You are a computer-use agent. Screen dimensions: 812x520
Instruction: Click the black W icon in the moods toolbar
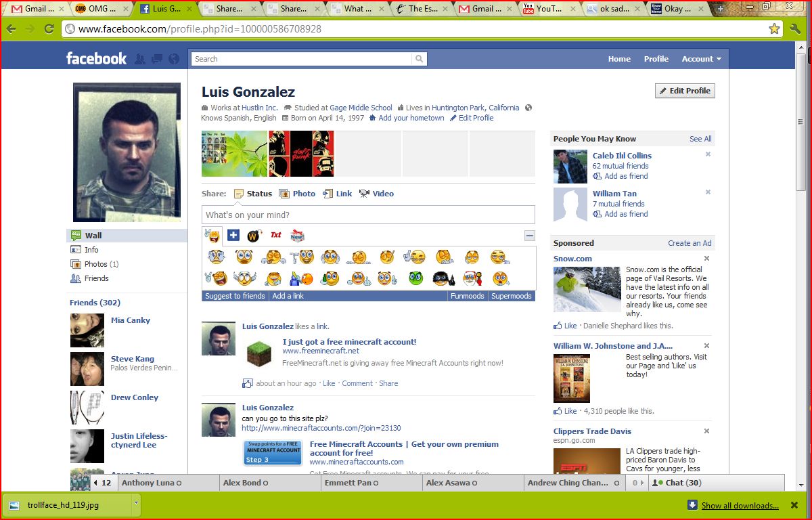(254, 236)
